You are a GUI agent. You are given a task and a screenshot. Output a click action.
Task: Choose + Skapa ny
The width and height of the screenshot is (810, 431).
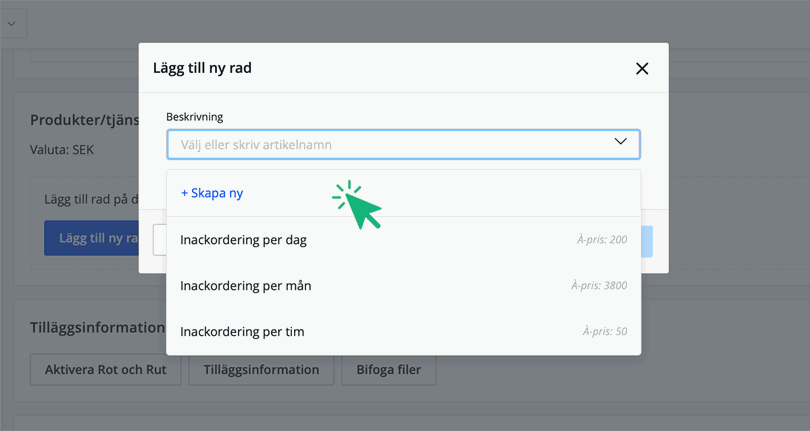pos(212,193)
